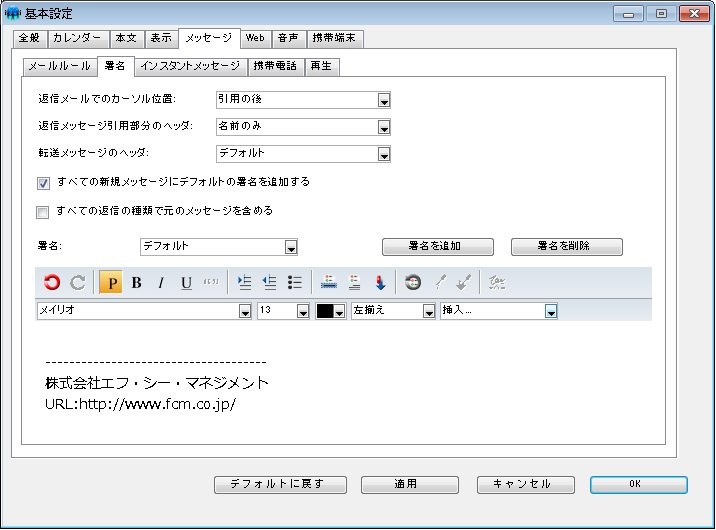Click the small gray pen icon

coord(440,282)
